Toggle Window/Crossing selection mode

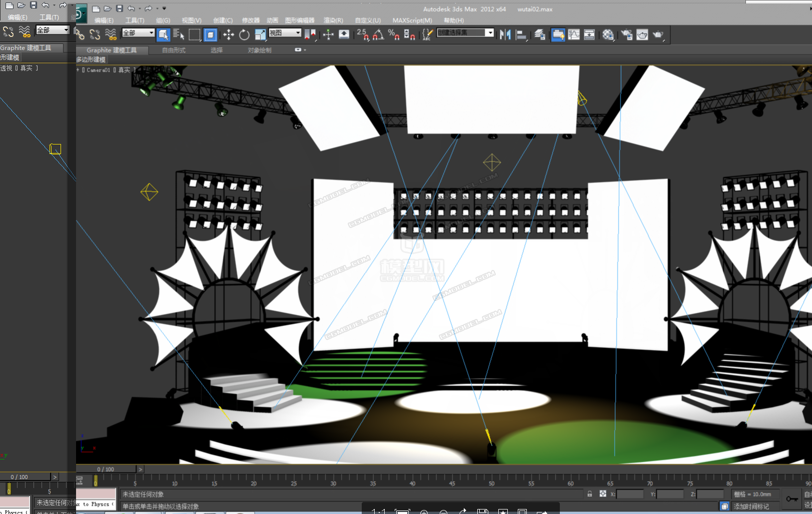(x=211, y=34)
